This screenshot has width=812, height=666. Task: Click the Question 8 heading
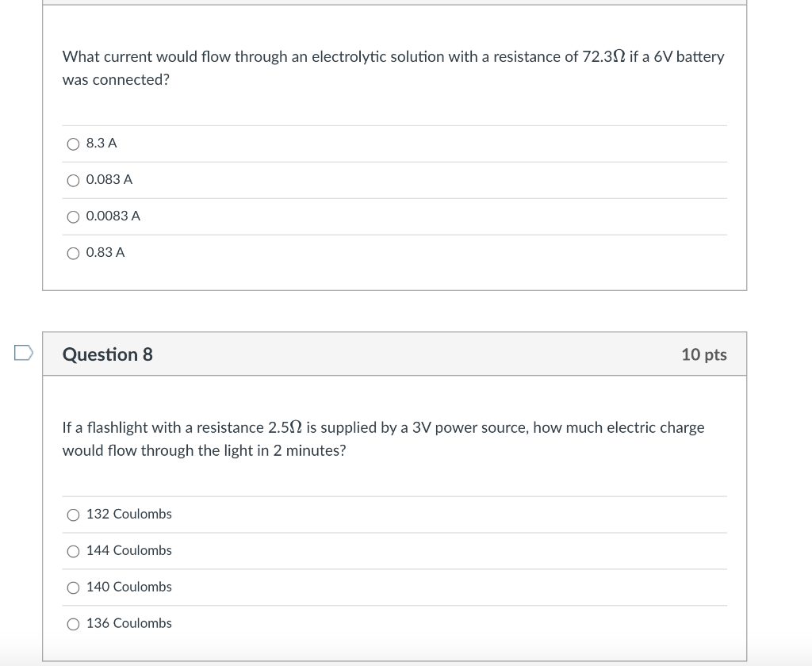[108, 354]
